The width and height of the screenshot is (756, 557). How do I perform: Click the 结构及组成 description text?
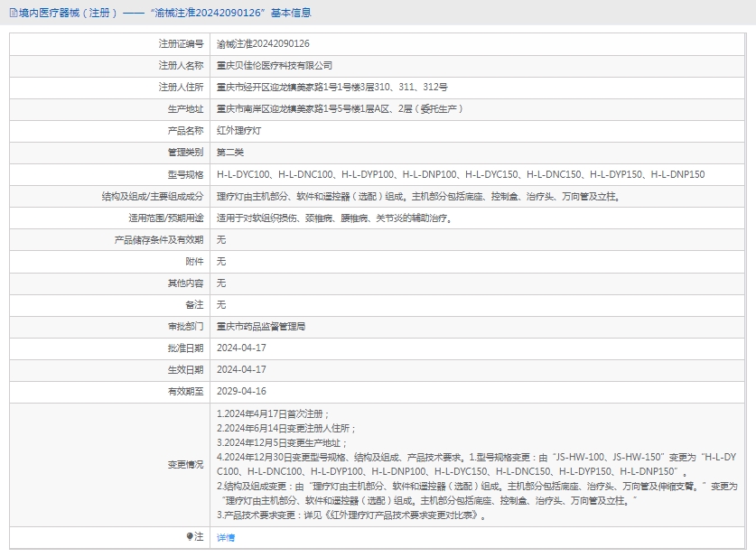(x=418, y=196)
